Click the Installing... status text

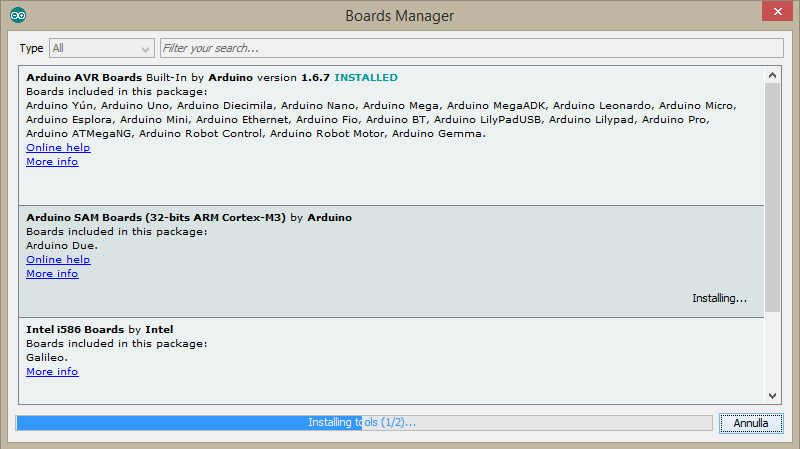pyautogui.click(x=719, y=298)
